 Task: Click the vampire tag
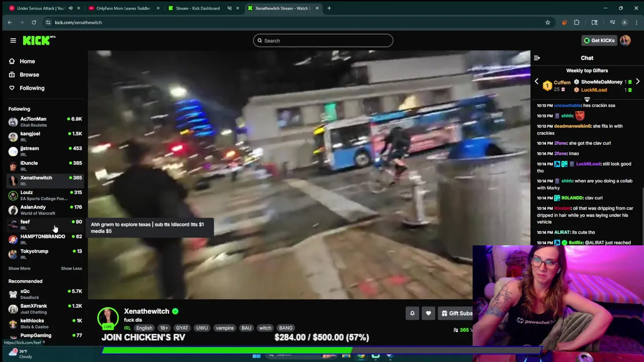[x=225, y=328]
